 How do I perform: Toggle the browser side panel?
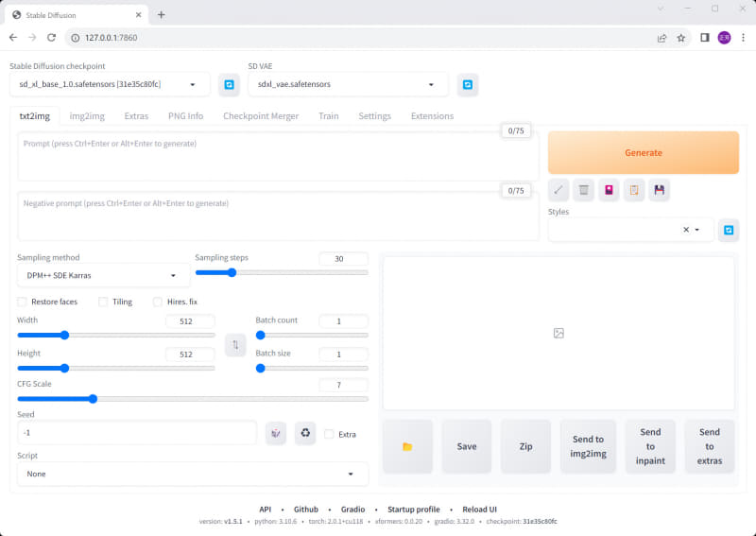(x=704, y=38)
